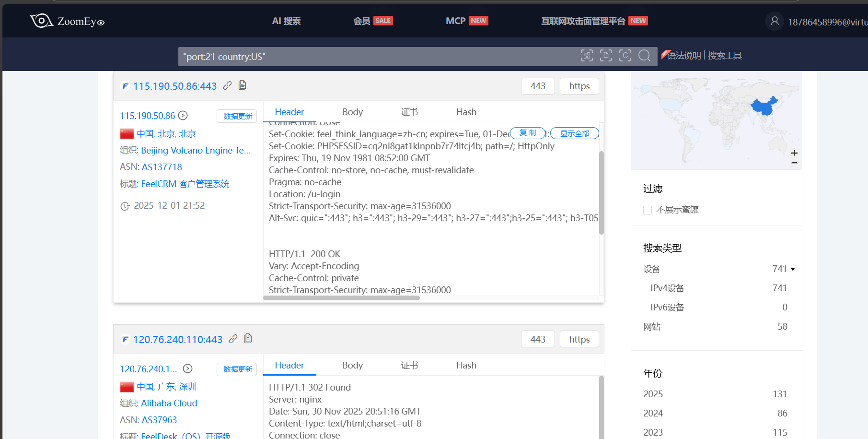This screenshot has height=439, width=868.
Task: Open the 搜索工具 menu
Action: point(725,56)
